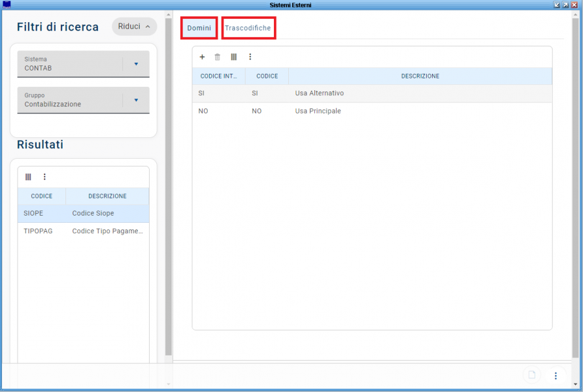
Task: Click the Codice Tipo Pagame... description cell
Action: pyautogui.click(x=107, y=231)
